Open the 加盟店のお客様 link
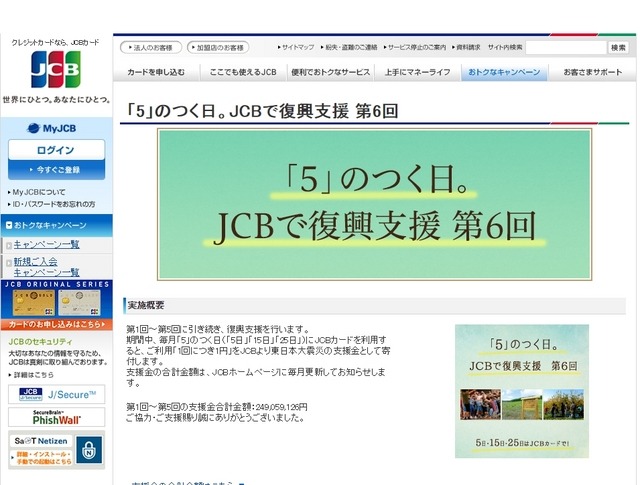The width and height of the screenshot is (640, 485). pos(218,47)
